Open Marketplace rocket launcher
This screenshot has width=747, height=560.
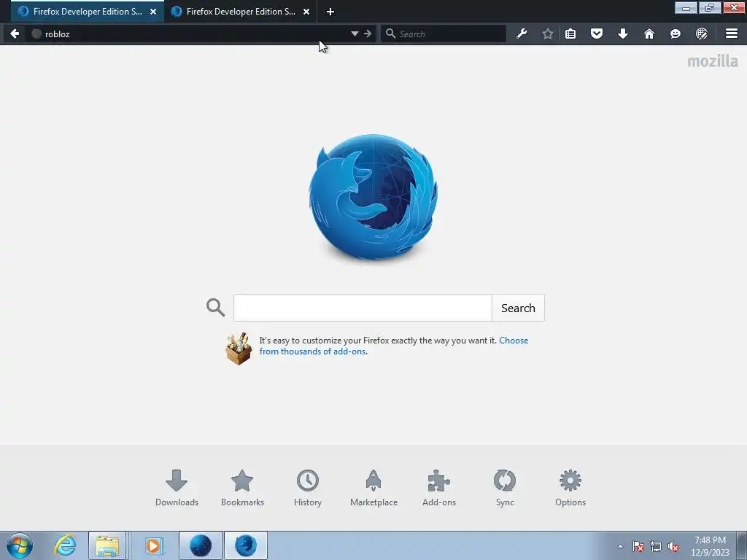coord(373,488)
